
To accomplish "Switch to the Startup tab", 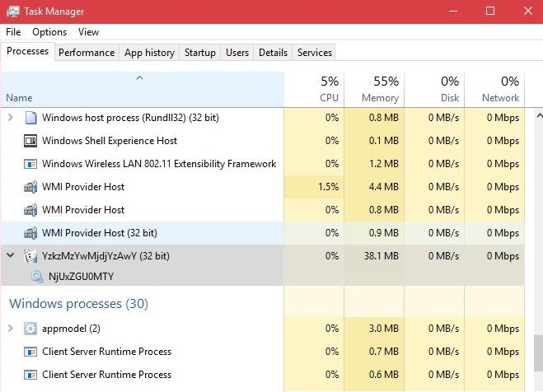I will tap(200, 53).
